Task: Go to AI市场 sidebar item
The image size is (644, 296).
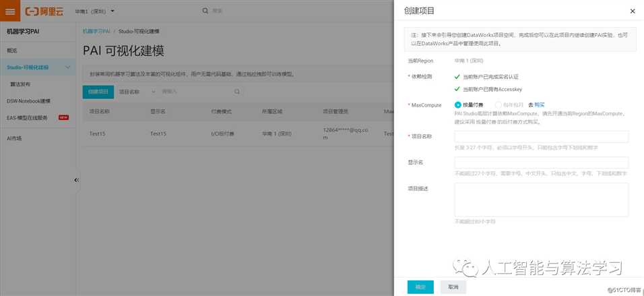Action: (14, 138)
